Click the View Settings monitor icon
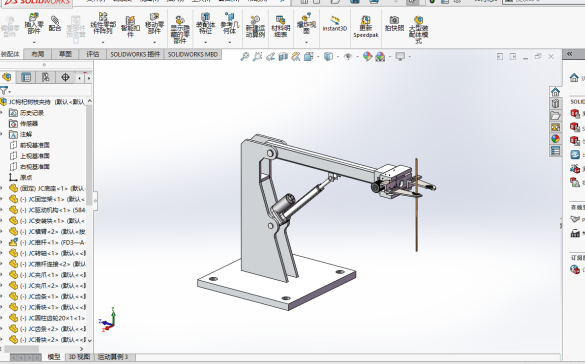The height and width of the screenshot is (364, 585). tap(400, 56)
